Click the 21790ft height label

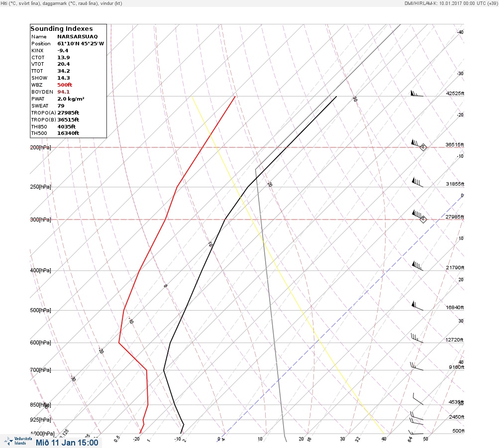455,267
